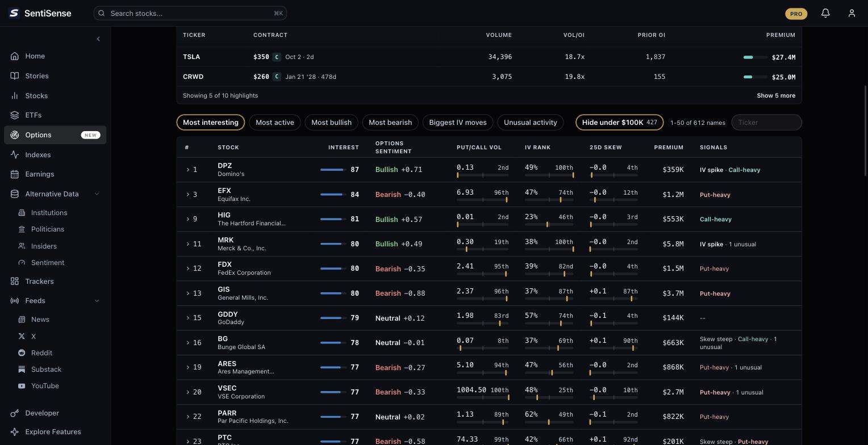The height and width of the screenshot is (445, 868).
Task: Select the Biggest IV moves filter
Action: pyautogui.click(x=458, y=123)
